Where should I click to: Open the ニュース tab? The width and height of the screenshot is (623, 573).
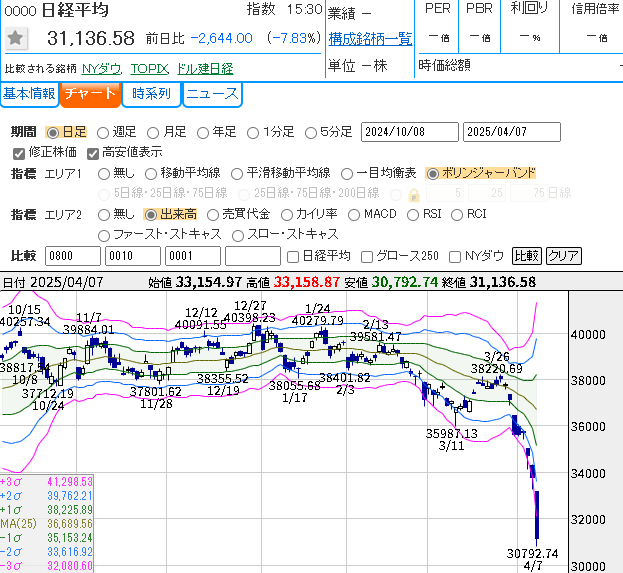click(212, 95)
